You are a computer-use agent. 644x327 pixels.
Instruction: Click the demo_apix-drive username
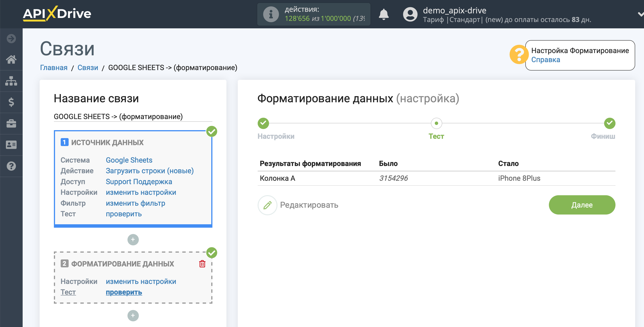454,10
